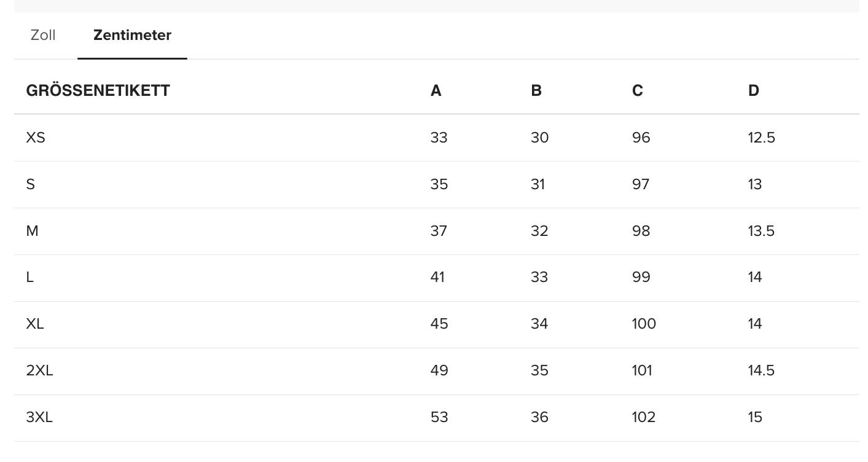
Task: Click the GRÖSSENETIKETT column header
Action: [x=98, y=90]
